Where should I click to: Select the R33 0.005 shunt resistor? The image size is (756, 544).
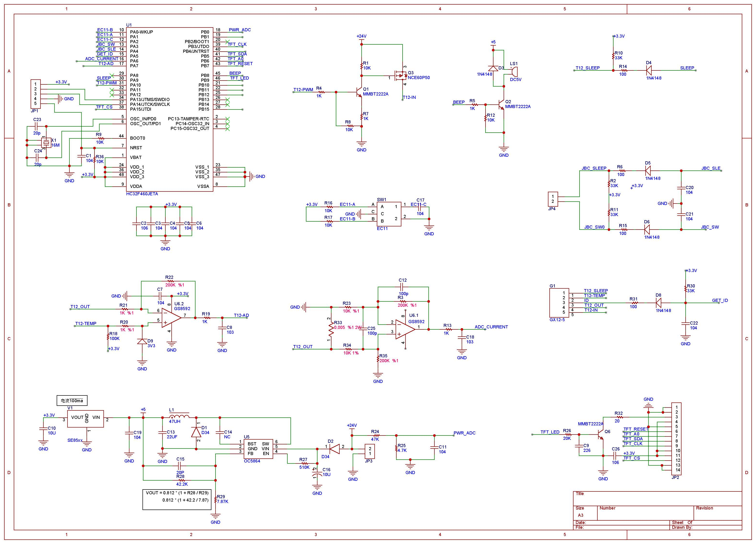point(331,329)
